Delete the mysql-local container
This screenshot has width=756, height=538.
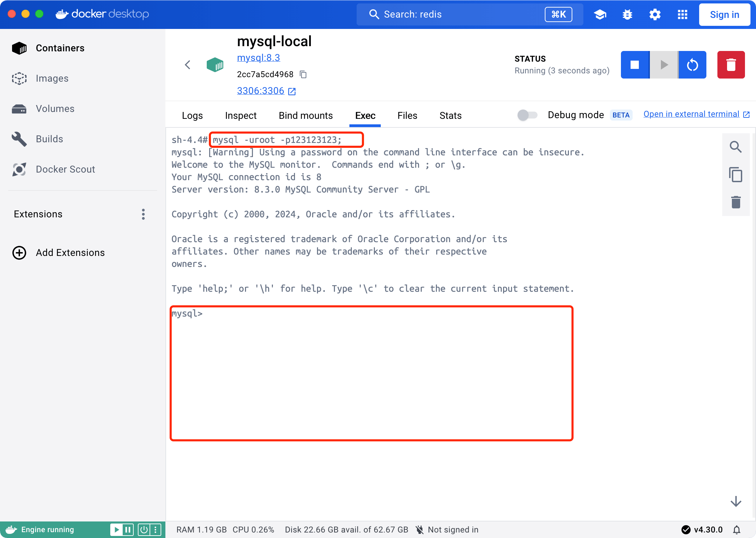[x=731, y=65]
